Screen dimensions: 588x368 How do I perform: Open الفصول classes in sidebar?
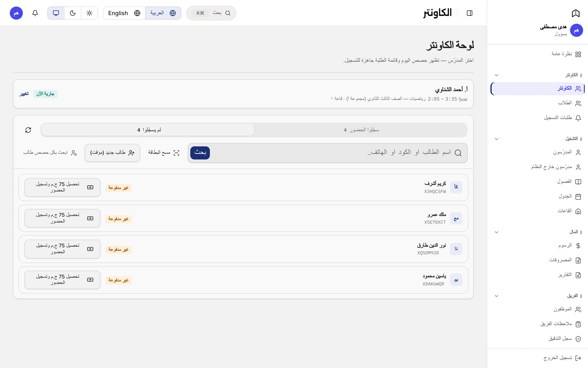(x=538, y=182)
